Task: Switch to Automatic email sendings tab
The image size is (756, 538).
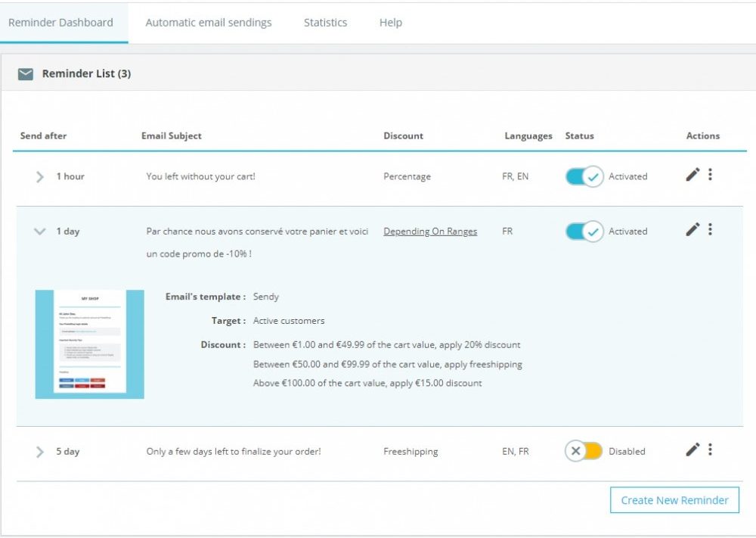Action: 208,23
